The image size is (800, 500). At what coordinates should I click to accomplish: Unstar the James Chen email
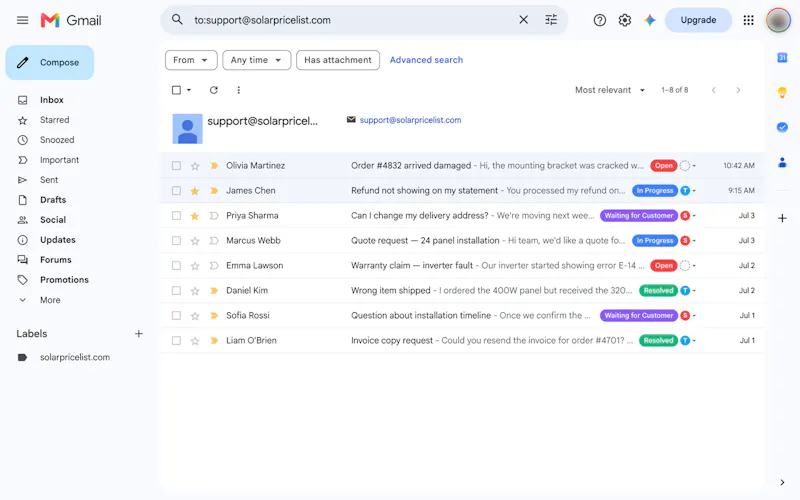(x=194, y=190)
